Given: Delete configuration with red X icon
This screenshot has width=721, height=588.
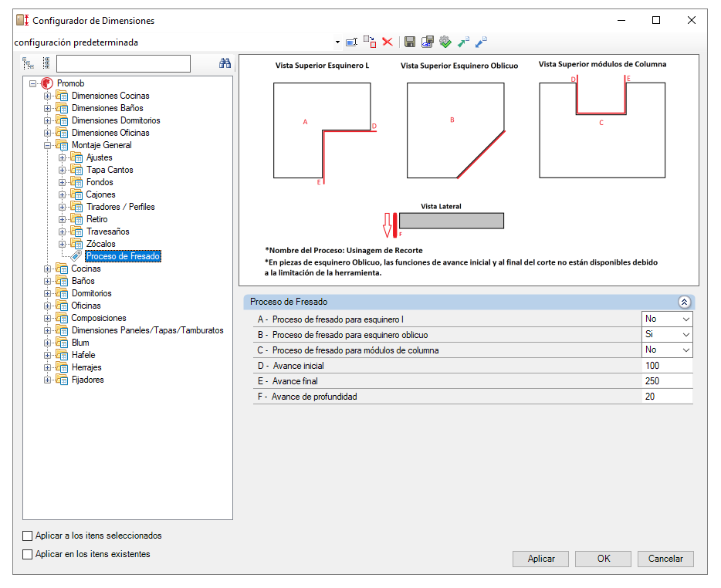Looking at the screenshot, I should coord(388,42).
